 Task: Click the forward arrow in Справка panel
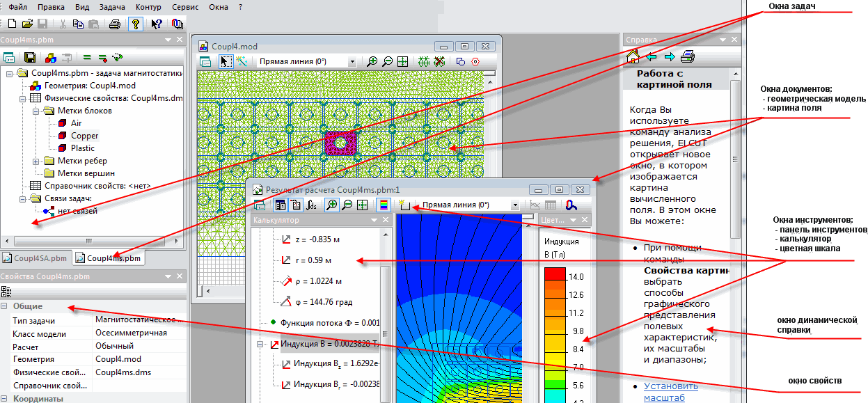(x=669, y=56)
